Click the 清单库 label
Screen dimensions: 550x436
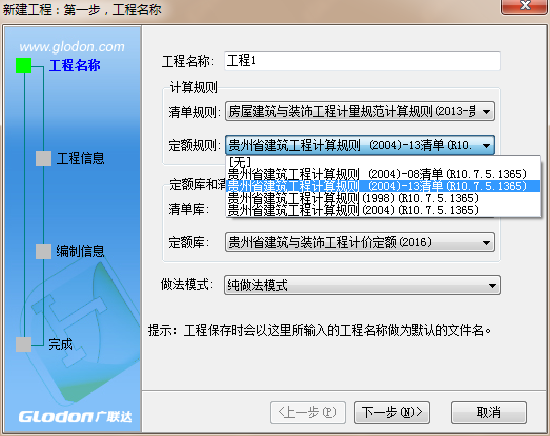click(x=189, y=209)
